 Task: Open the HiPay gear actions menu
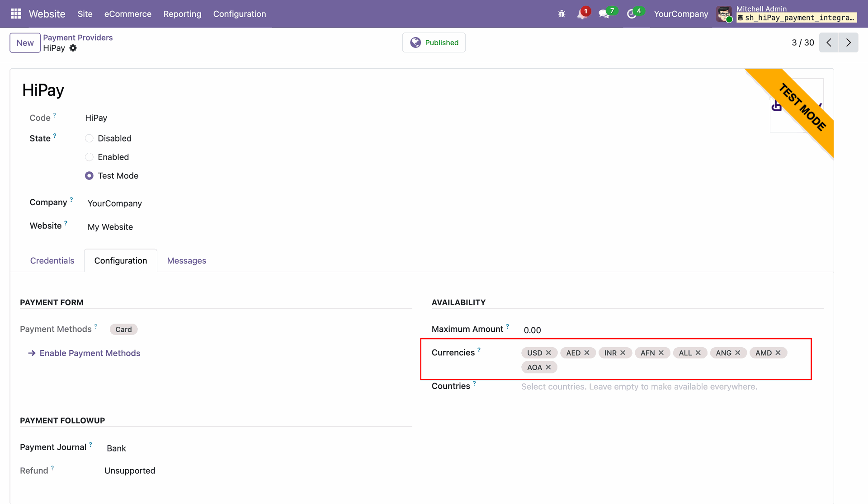click(x=73, y=48)
